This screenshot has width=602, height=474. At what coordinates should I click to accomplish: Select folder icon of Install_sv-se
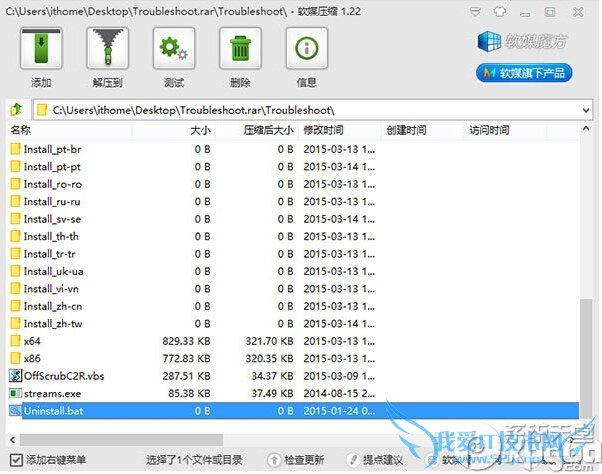(x=15, y=219)
